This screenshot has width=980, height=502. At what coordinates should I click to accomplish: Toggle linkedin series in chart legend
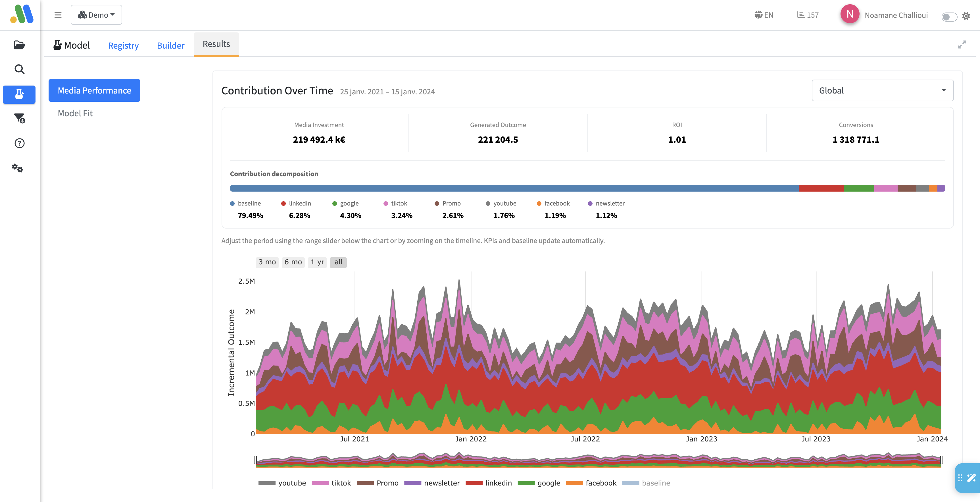click(x=489, y=483)
